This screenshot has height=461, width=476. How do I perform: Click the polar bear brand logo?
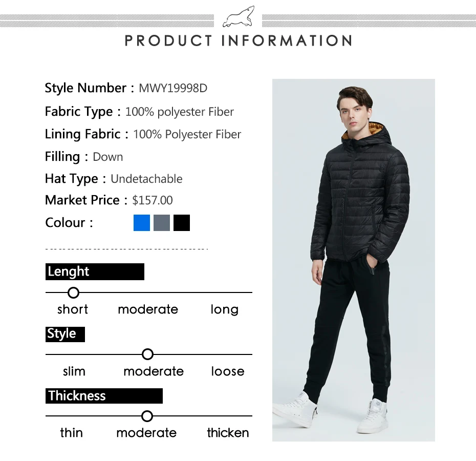(x=239, y=17)
